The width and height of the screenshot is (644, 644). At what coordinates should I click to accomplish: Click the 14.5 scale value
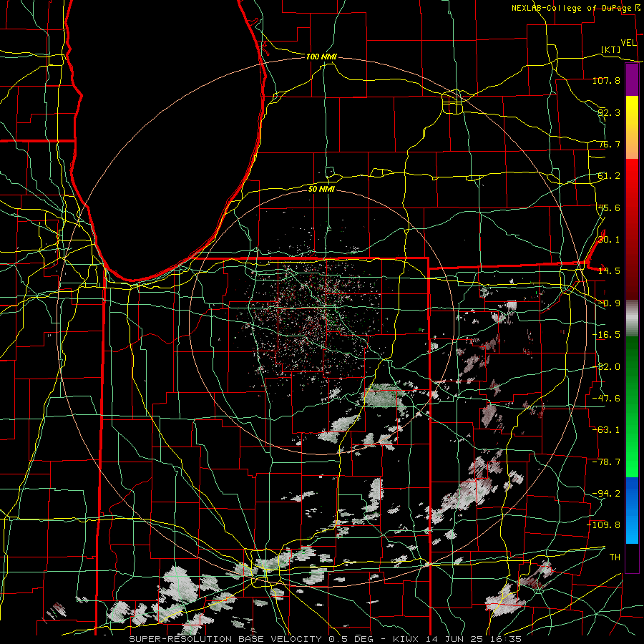(x=609, y=271)
